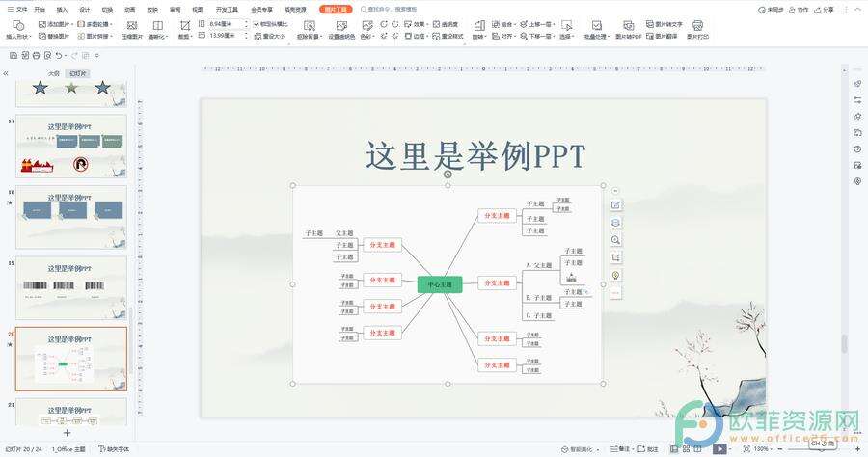Click the add new slide plus button
Viewport: 868px width, 457px height.
click(x=67, y=433)
